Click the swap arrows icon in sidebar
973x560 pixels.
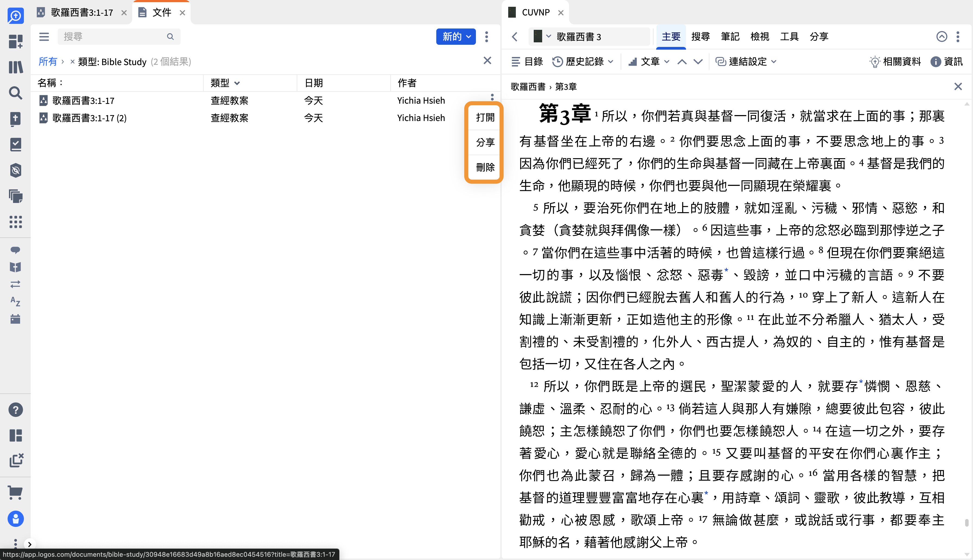[15, 284]
